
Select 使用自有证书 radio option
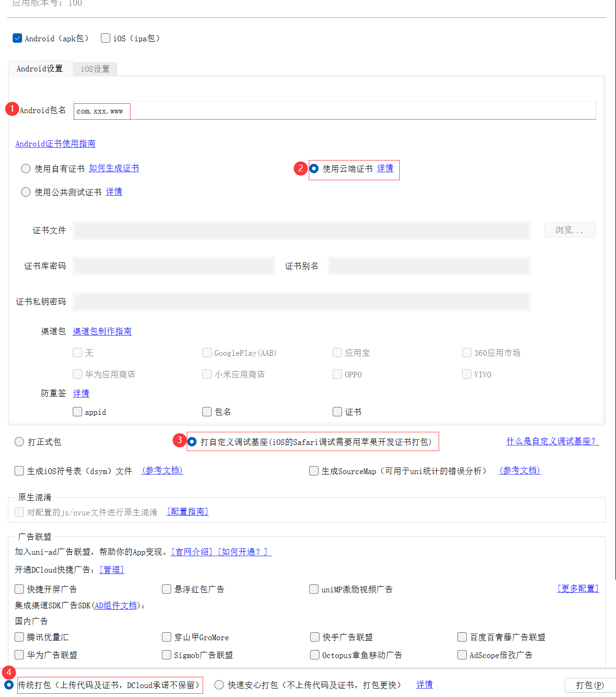point(26,169)
